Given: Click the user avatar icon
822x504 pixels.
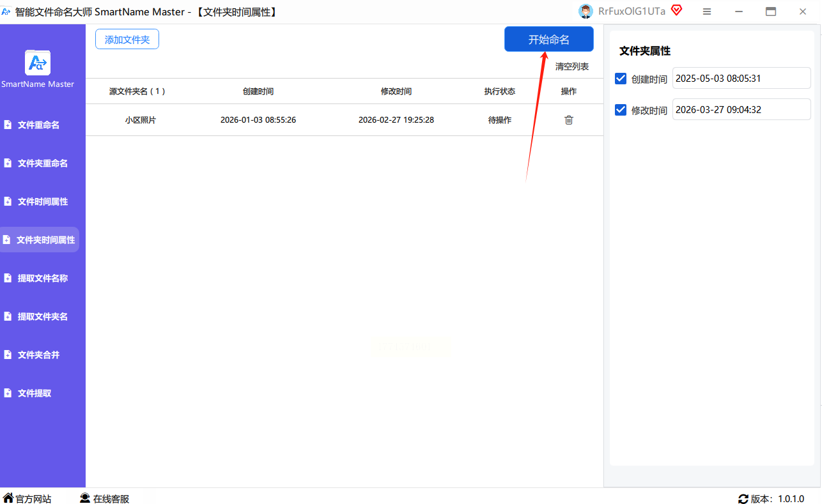Looking at the screenshot, I should 585,11.
